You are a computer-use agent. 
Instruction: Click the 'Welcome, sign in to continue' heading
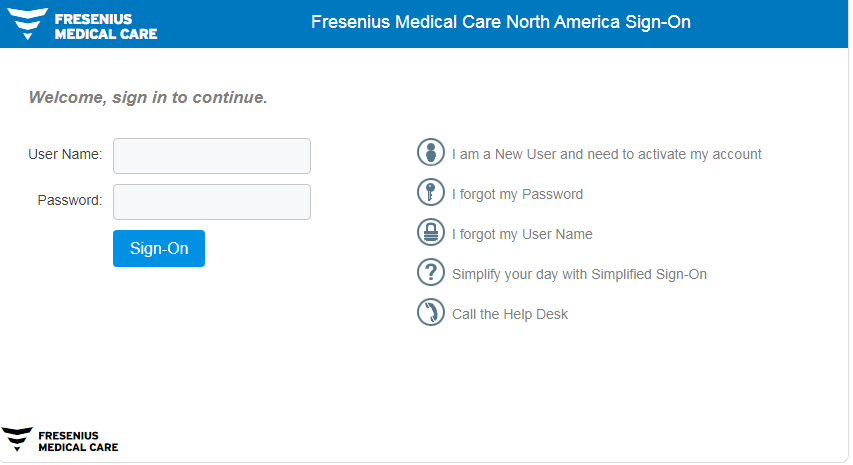click(x=148, y=98)
